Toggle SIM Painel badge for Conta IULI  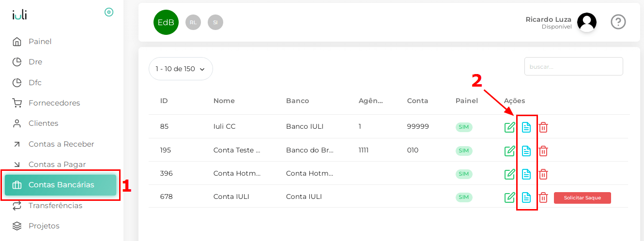[464, 197]
